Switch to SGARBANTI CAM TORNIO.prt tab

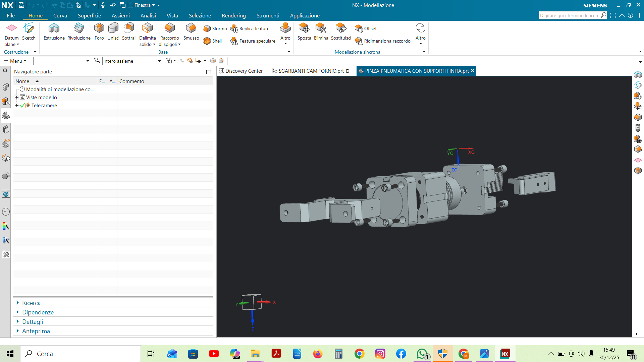click(x=311, y=71)
